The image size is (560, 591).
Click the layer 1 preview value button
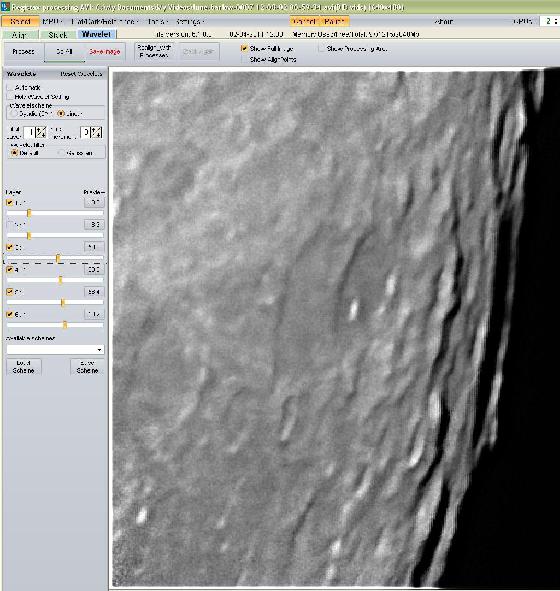point(94,202)
